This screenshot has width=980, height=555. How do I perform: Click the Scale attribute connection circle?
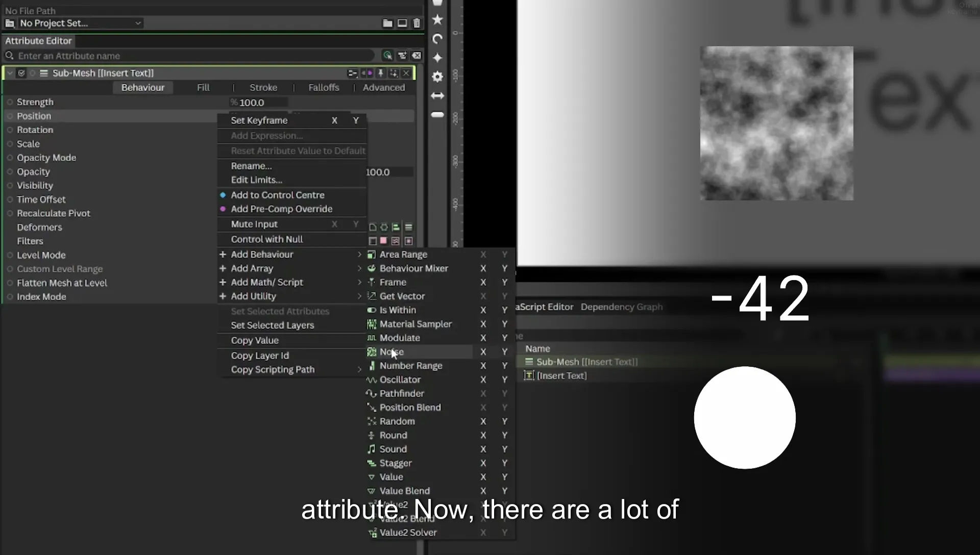pos(10,144)
